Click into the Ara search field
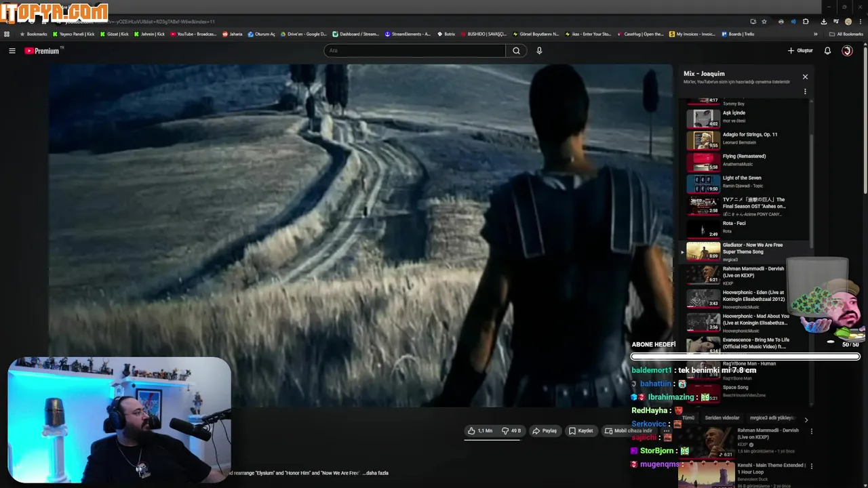The image size is (868, 488). coord(414,51)
